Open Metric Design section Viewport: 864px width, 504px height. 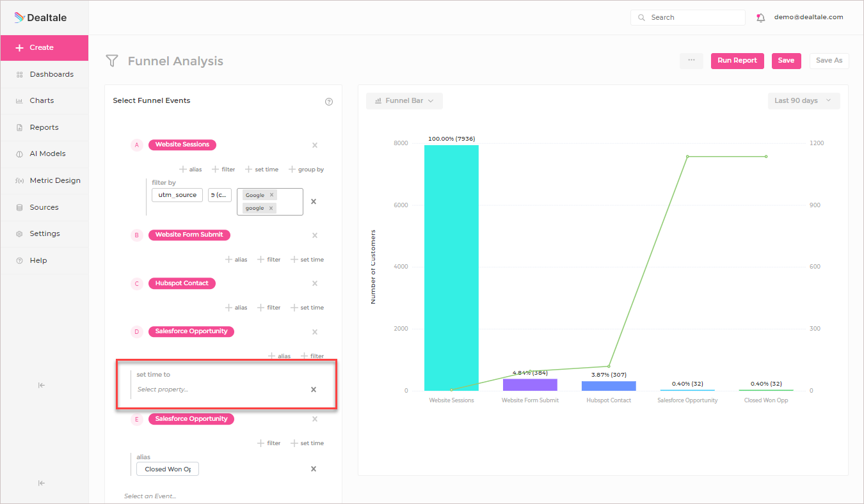44,180
